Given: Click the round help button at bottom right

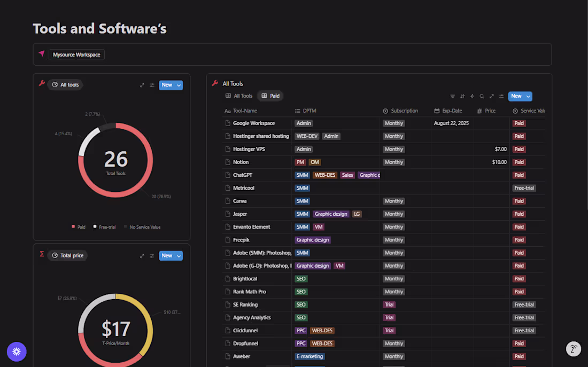Looking at the screenshot, I should click(x=574, y=349).
